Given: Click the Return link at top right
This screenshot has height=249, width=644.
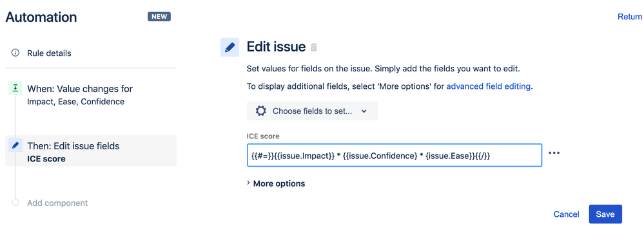Looking at the screenshot, I should (630, 17).
